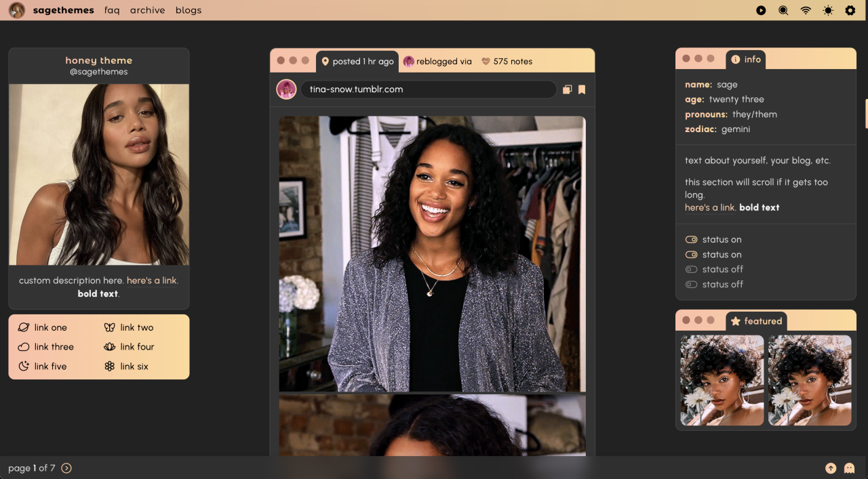Click the tina-snow.tumblr.com URL field
The width and height of the screenshot is (868, 479).
[x=428, y=89]
